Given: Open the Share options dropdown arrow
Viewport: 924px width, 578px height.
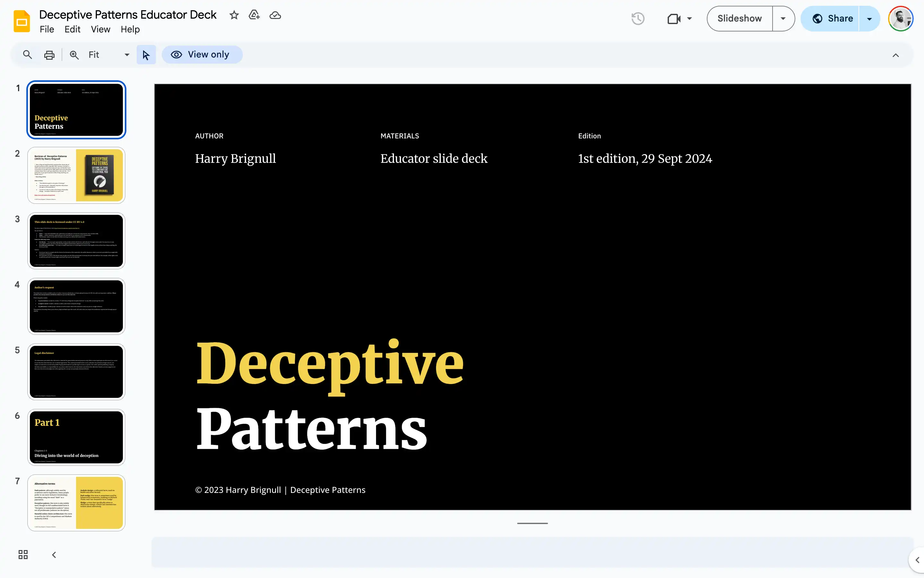Looking at the screenshot, I should (x=869, y=18).
